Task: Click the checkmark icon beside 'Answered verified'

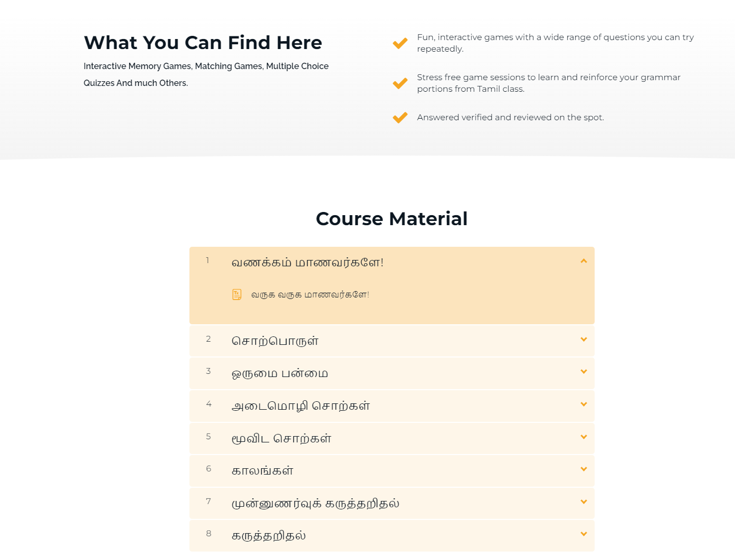Action: (x=400, y=118)
